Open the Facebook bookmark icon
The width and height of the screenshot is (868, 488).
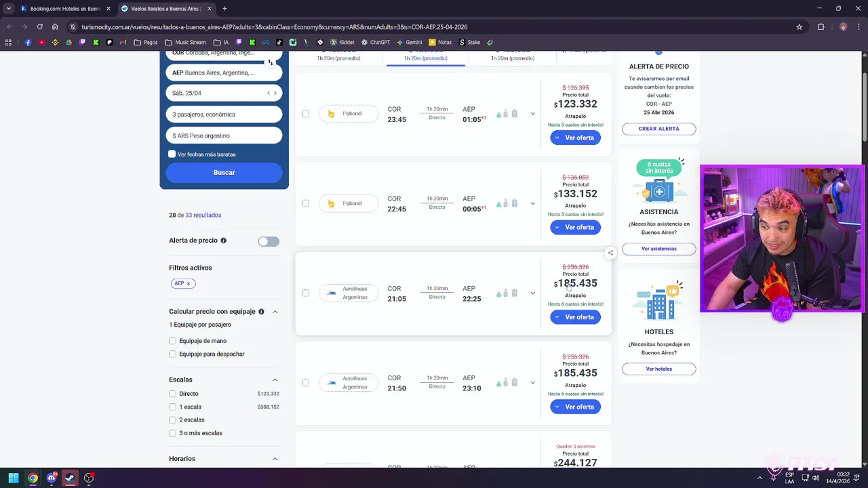pyautogui.click(x=28, y=42)
